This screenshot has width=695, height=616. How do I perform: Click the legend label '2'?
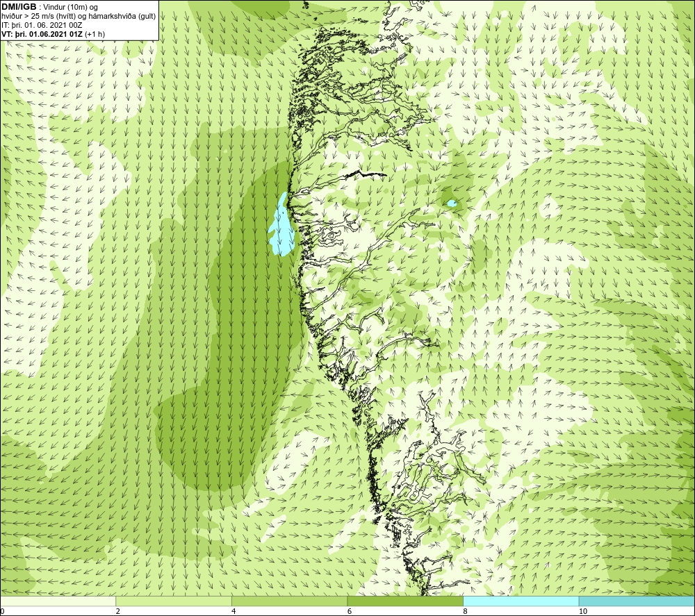(118, 611)
